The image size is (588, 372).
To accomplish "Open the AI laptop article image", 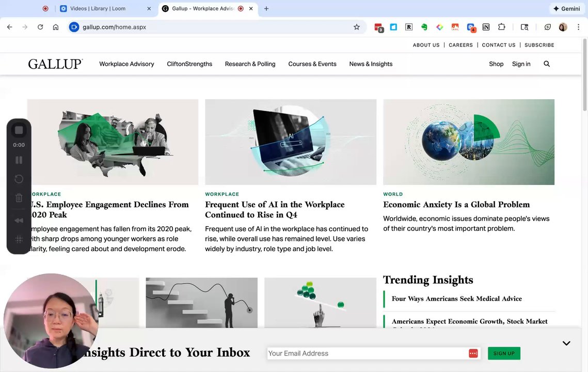I will (291, 142).
